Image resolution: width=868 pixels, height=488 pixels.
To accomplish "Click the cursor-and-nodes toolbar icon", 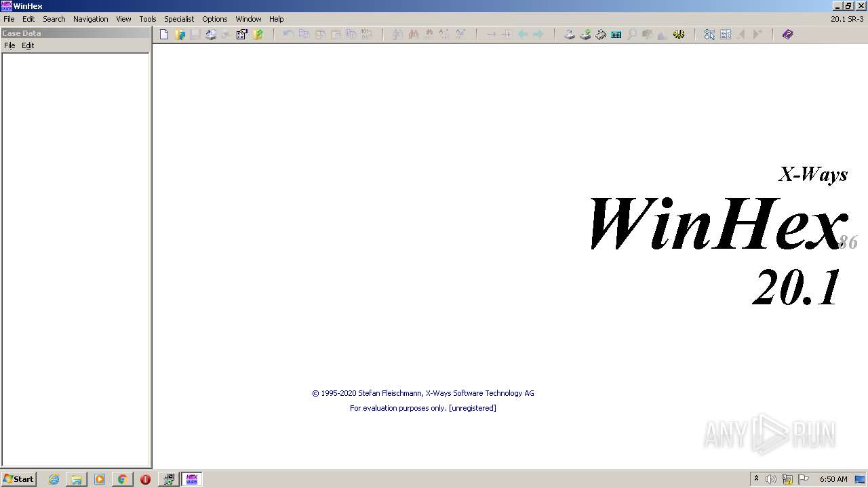I will [709, 34].
